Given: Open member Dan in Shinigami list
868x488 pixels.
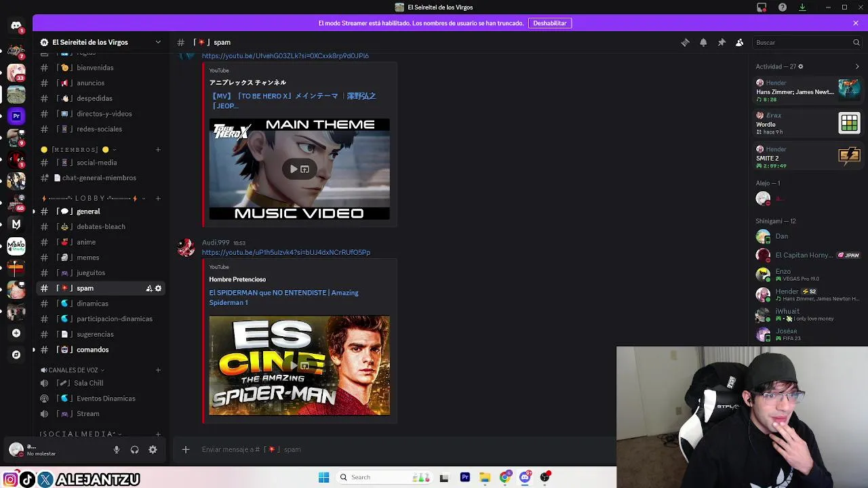Looking at the screenshot, I should pyautogui.click(x=807, y=236).
